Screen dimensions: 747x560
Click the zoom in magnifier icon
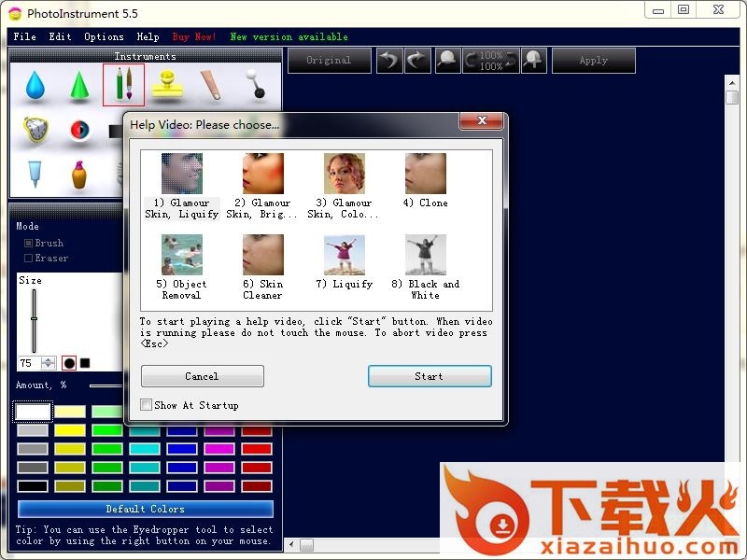[533, 61]
